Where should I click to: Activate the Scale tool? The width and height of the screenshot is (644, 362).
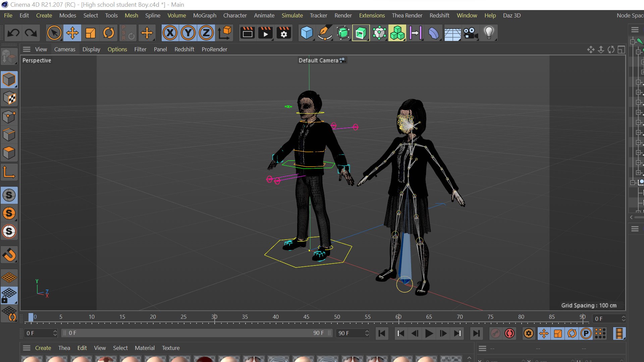click(91, 33)
